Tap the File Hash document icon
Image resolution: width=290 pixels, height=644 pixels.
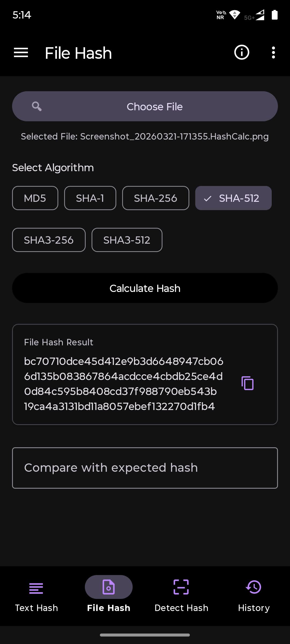[109, 587]
